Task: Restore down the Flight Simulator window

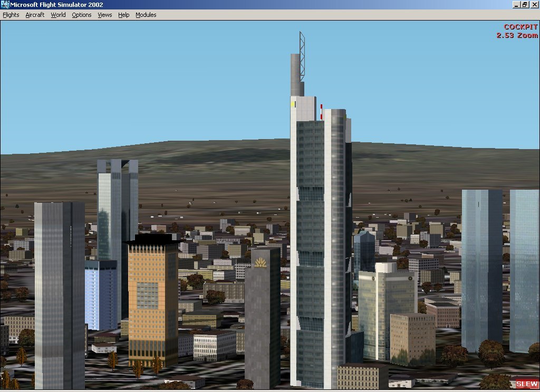Action: pyautogui.click(x=525, y=5)
